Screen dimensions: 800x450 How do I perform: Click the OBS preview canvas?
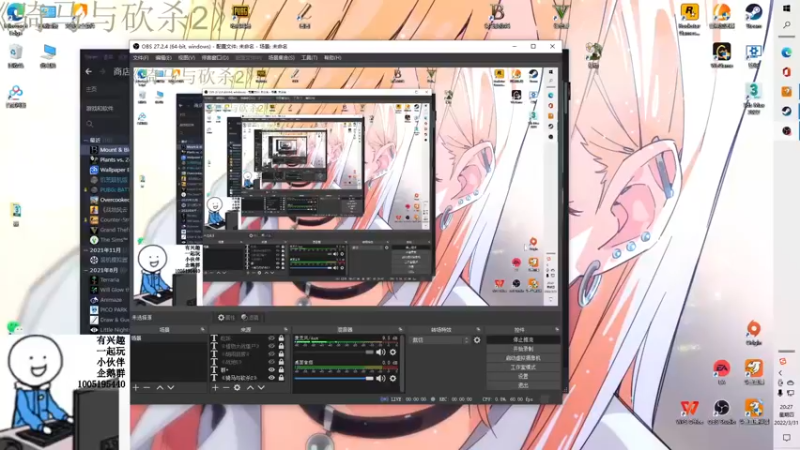346,187
